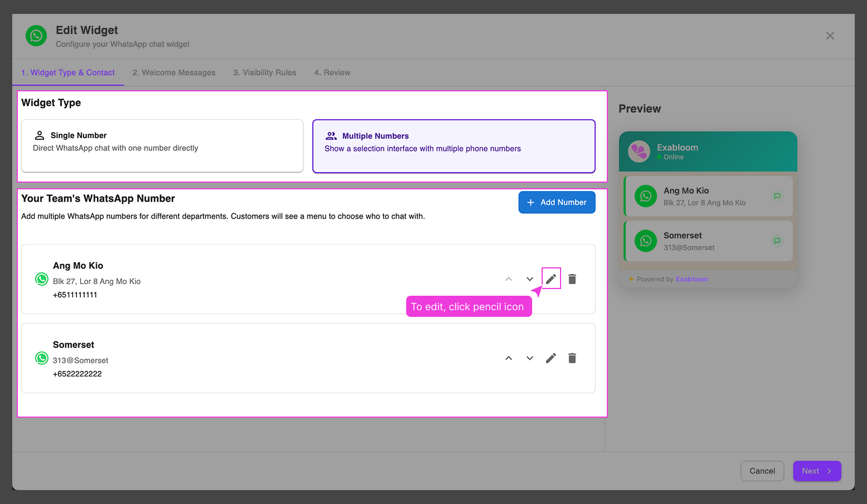Move Ang Mo Kio down with the down chevron
867x504 pixels.
click(x=529, y=278)
